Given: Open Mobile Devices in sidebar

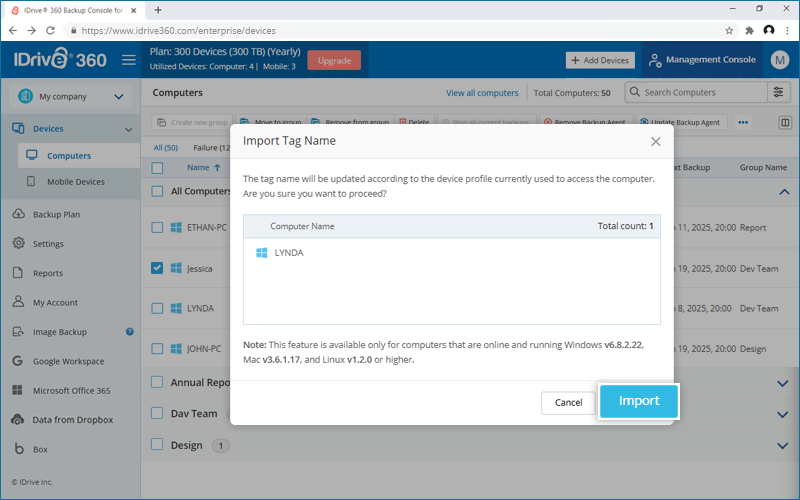Looking at the screenshot, I should tap(76, 182).
